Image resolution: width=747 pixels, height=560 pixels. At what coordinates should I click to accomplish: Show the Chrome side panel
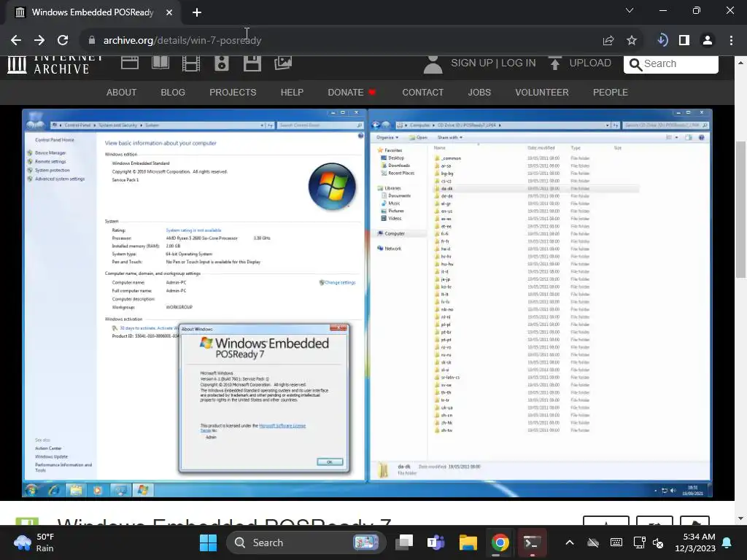coord(684,41)
